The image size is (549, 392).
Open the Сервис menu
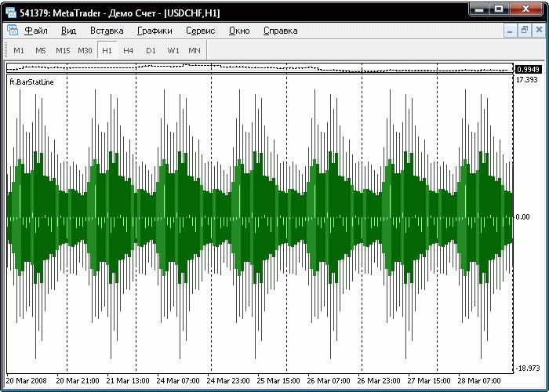tap(201, 31)
